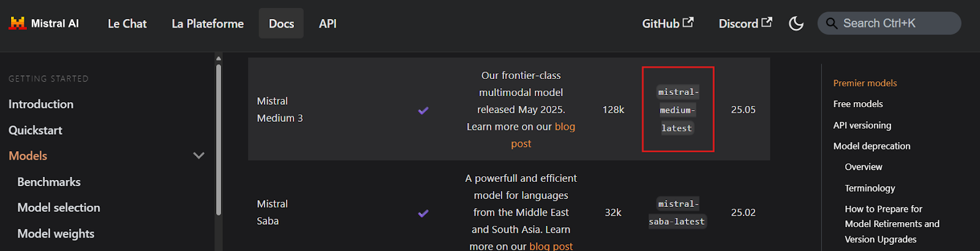Click the search magnifier icon
Screen dimensions: 980x251
pos(831,23)
